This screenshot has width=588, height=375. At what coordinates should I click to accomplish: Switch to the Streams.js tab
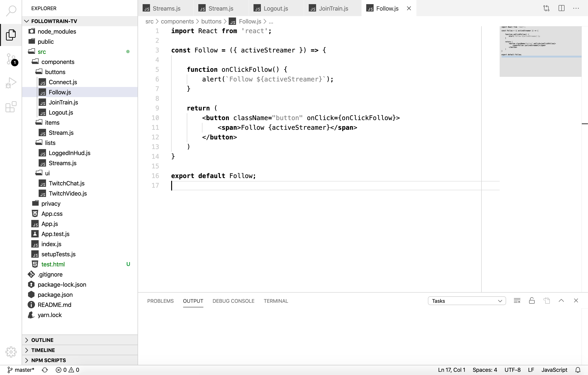tap(166, 8)
